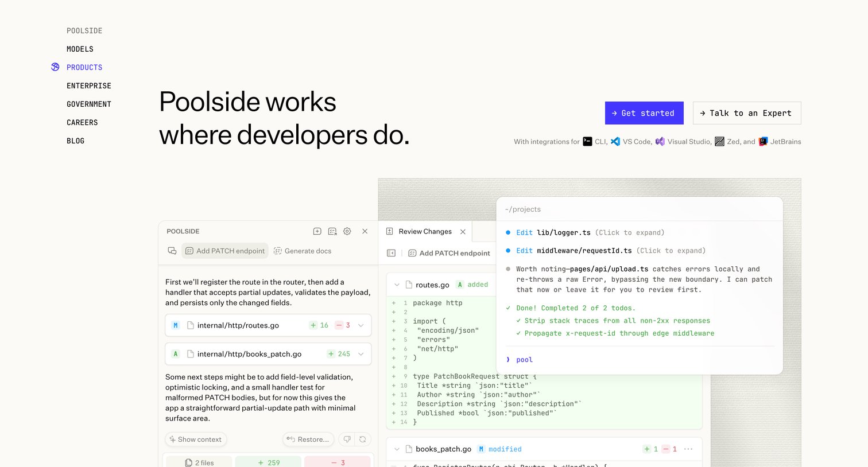Click the 'package http' code line
Image resolution: width=868 pixels, height=467 pixels.
point(437,303)
